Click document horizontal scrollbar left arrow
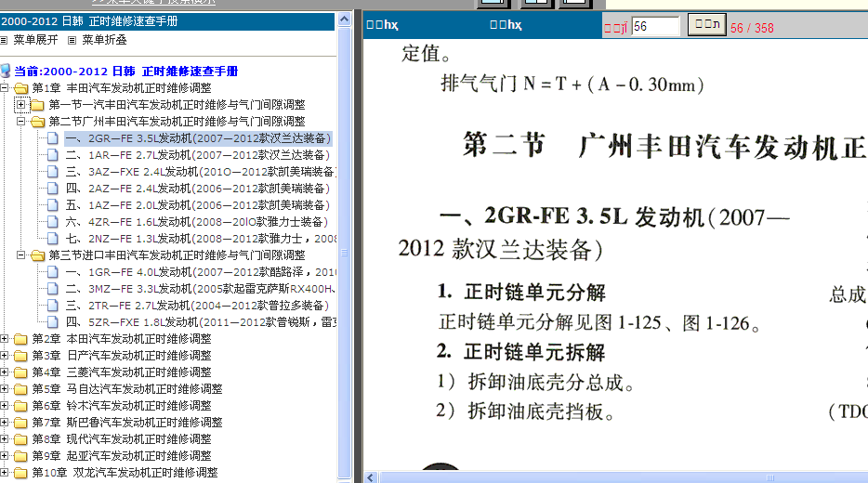 pos(370,477)
